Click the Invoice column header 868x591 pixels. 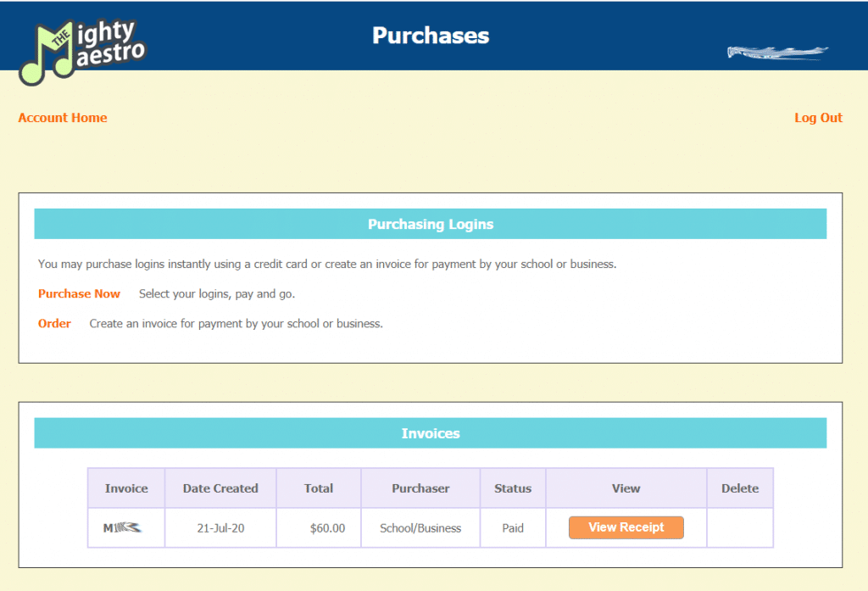pos(126,488)
